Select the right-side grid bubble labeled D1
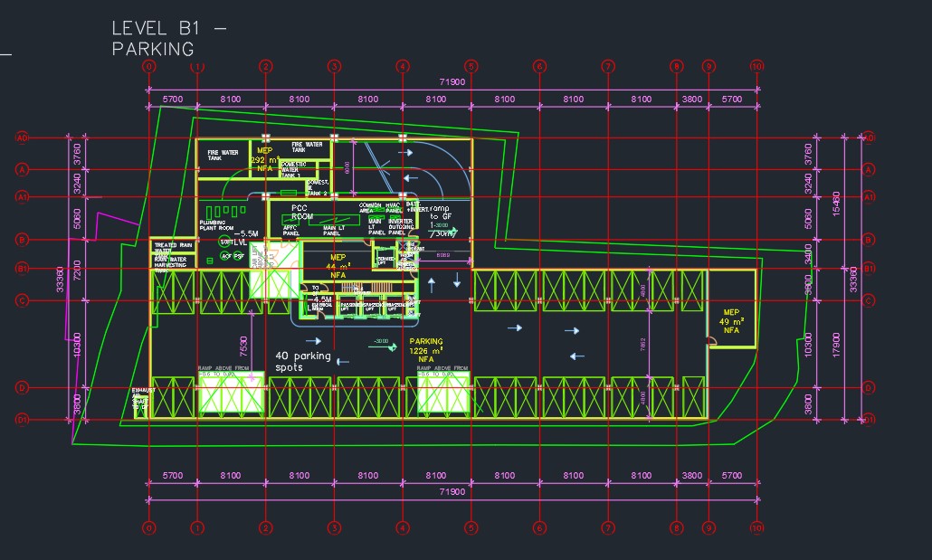 tap(869, 420)
